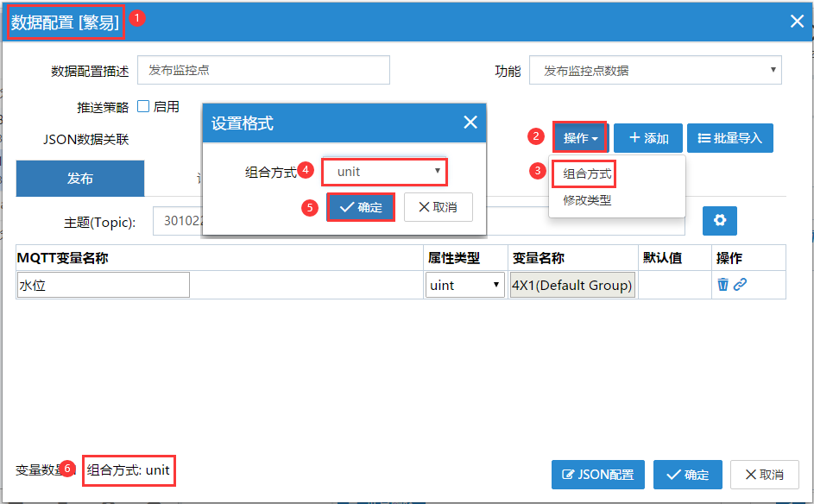Click 取消 in the 设置格式 dialog
This screenshot has width=814, height=504.
(x=438, y=207)
